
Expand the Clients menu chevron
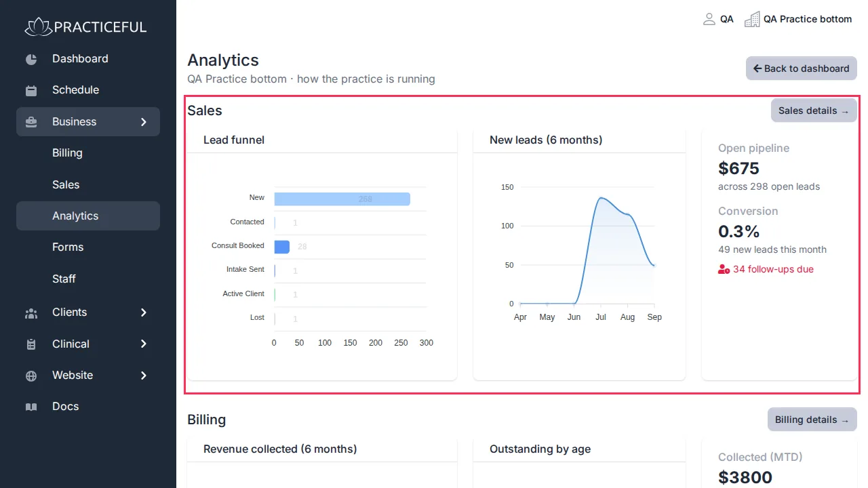[144, 312]
